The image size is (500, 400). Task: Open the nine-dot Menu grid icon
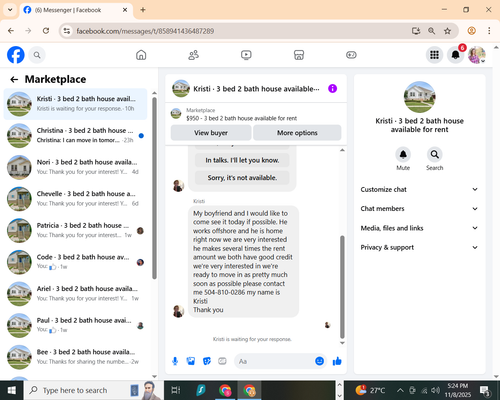[434, 55]
